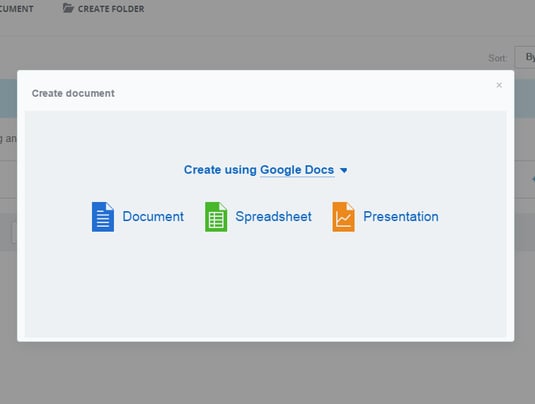Click the orange Presentation file icon
Screen dimensions: 535x404
pos(344,217)
